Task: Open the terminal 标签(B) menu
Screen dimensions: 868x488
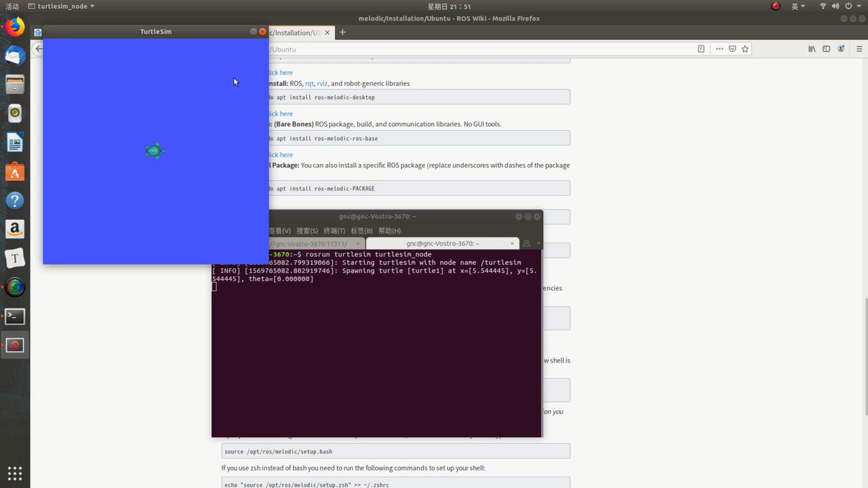Action: 361,230
